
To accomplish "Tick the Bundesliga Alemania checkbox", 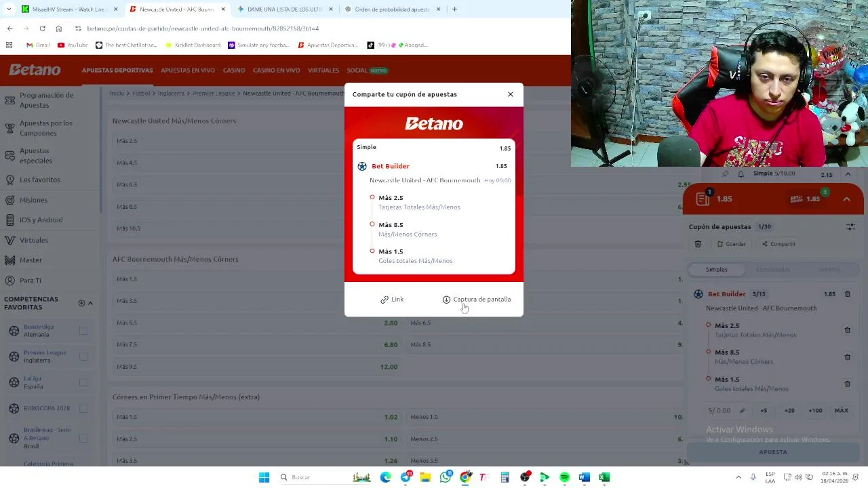I will coord(83,331).
